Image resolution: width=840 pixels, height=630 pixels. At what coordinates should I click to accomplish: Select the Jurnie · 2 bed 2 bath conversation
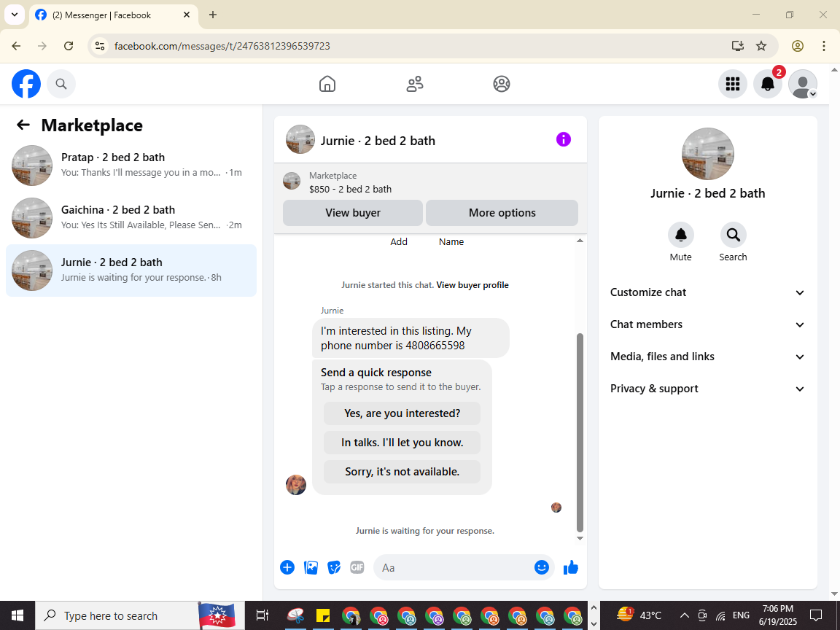tap(131, 270)
